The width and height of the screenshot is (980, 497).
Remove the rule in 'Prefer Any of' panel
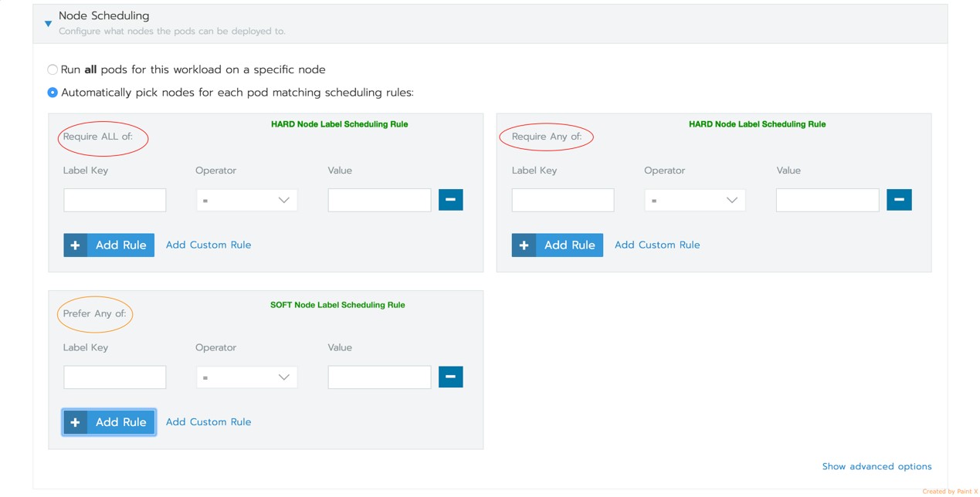coord(450,377)
